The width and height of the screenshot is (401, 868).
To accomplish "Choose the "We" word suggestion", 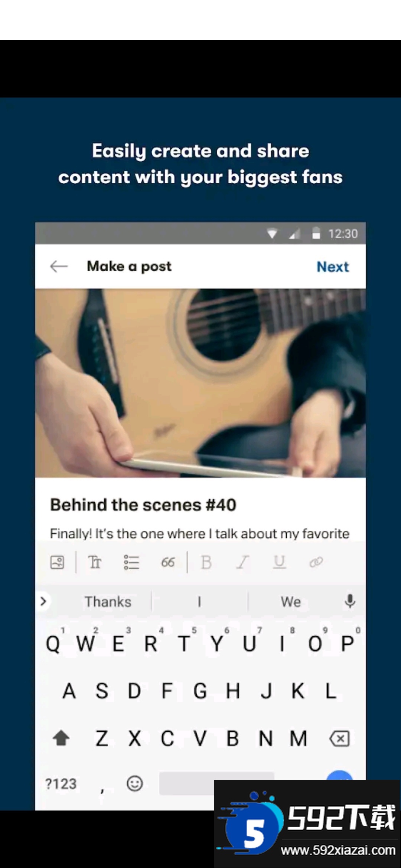I will coord(291,602).
